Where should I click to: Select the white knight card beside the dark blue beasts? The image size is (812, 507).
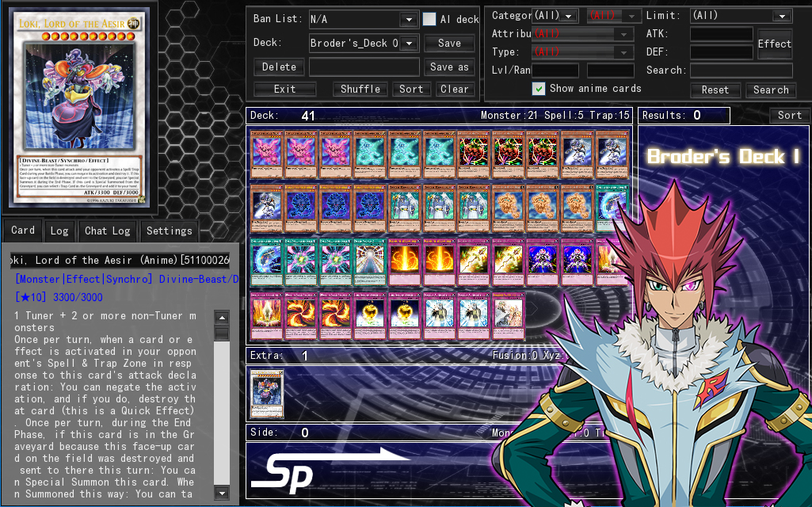click(x=267, y=208)
